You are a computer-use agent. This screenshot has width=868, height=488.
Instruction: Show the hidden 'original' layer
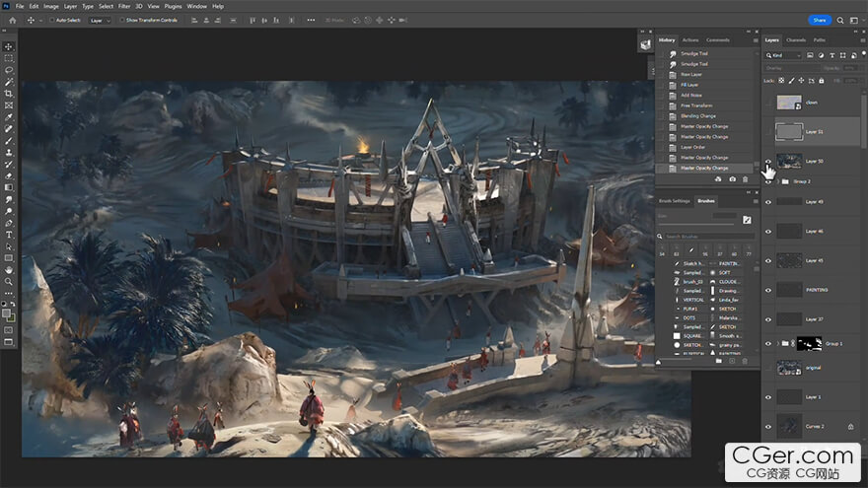tap(768, 368)
